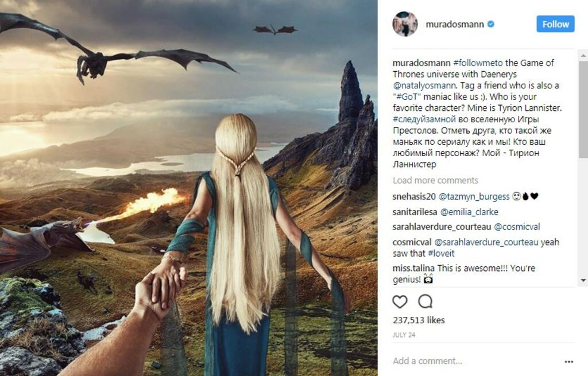Click in the Add a comment field

(x=476, y=361)
